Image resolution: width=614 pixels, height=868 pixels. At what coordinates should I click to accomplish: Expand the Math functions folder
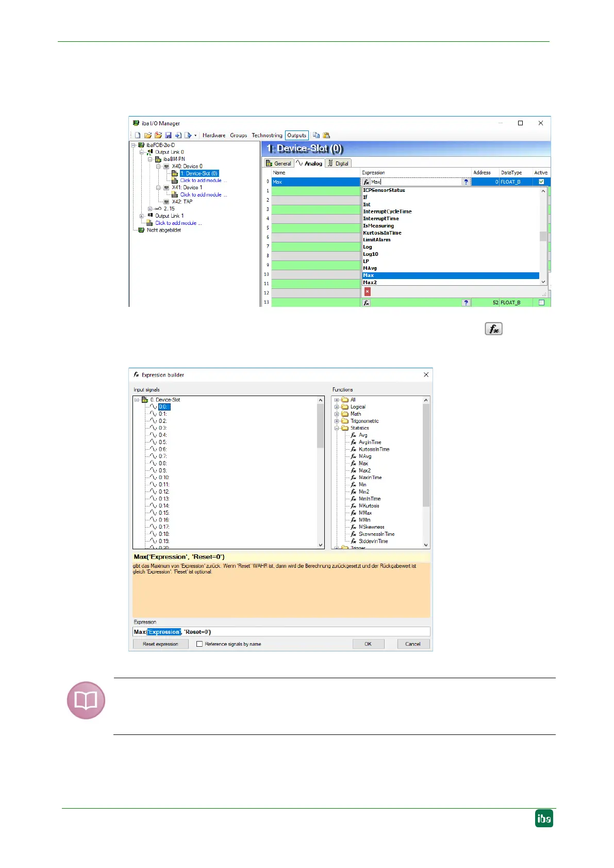[337, 414]
